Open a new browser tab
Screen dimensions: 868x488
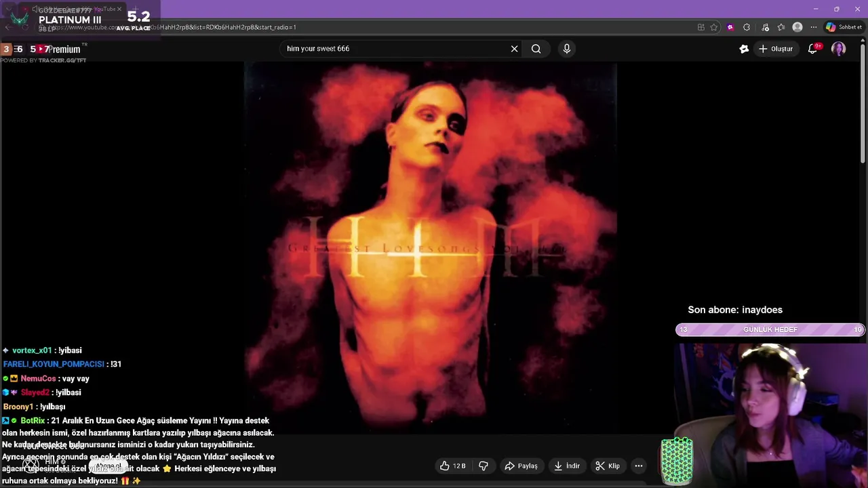(x=135, y=9)
